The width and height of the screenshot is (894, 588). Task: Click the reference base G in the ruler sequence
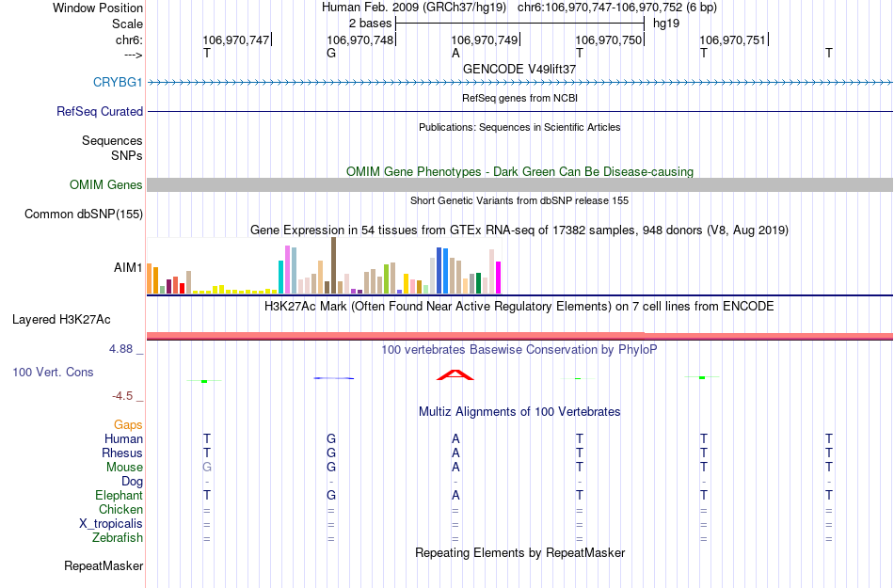[331, 53]
